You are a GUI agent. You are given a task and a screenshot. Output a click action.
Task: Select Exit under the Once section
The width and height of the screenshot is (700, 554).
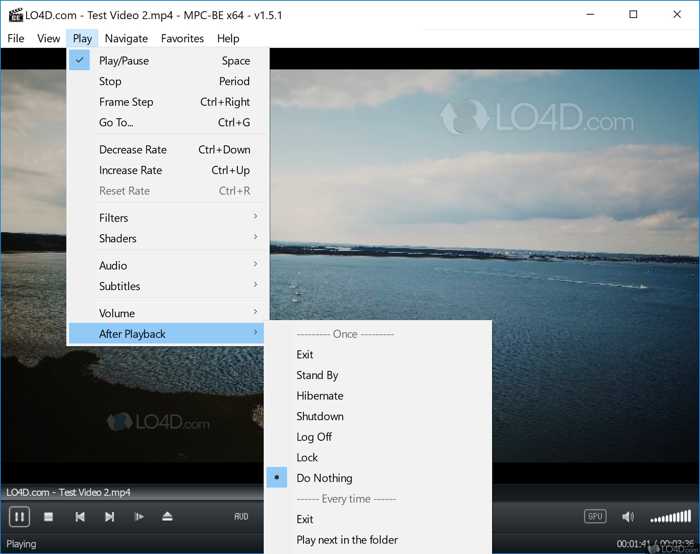tap(378, 354)
